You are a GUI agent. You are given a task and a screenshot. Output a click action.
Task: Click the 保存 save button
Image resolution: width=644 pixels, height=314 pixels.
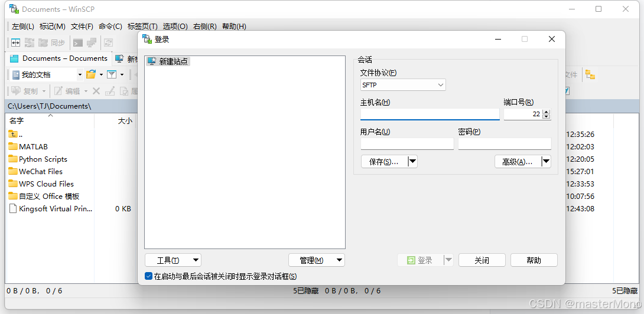click(x=385, y=162)
